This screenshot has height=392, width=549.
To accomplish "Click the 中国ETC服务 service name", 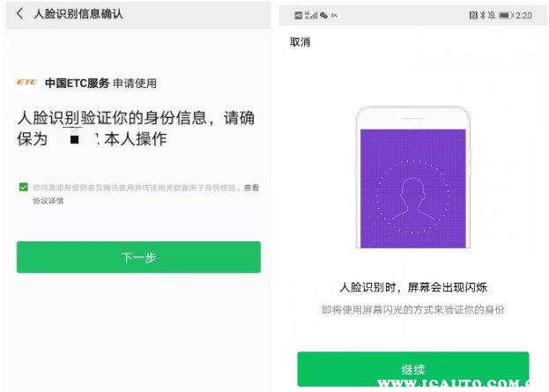I will click(77, 84).
